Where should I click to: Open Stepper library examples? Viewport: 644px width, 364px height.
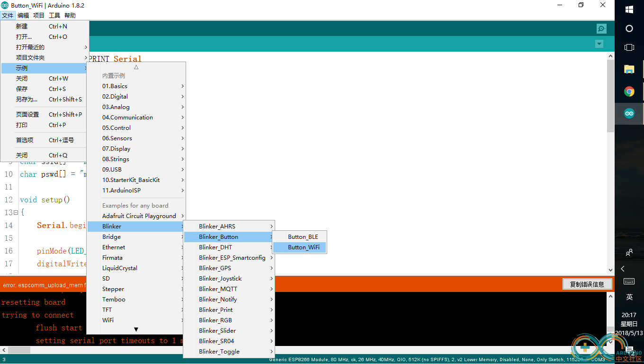136,289
